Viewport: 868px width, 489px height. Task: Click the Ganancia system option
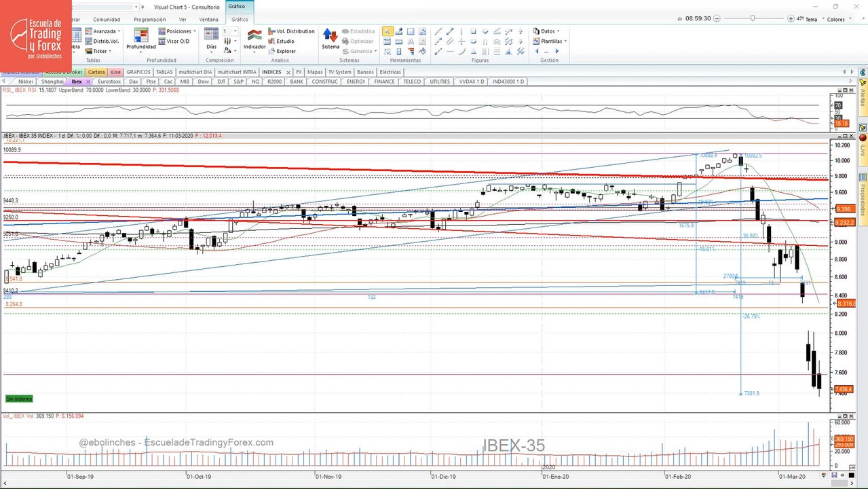tap(360, 51)
